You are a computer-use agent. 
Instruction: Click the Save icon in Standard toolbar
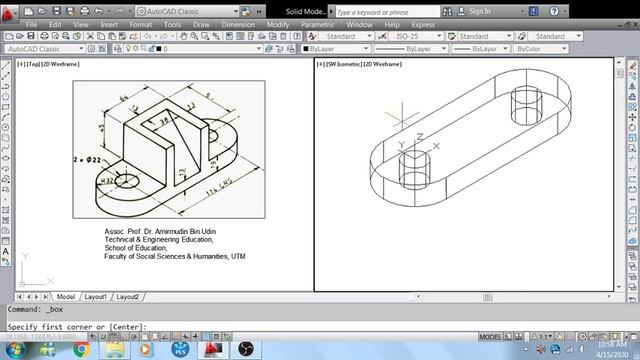click(31, 36)
